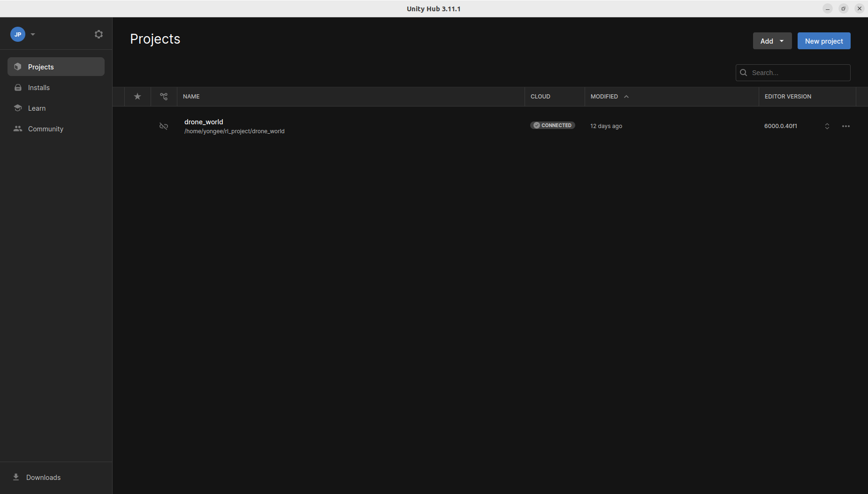Open the Community section
868x494 pixels.
point(56,129)
